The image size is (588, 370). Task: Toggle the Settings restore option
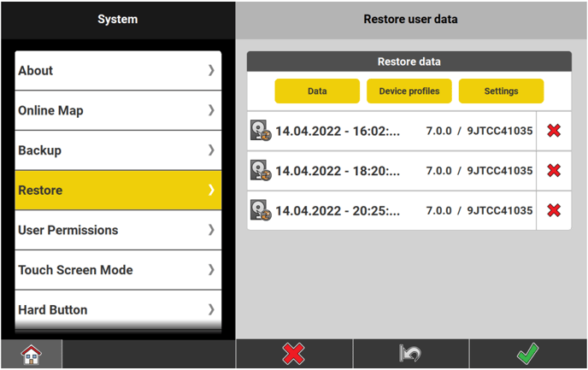click(501, 91)
